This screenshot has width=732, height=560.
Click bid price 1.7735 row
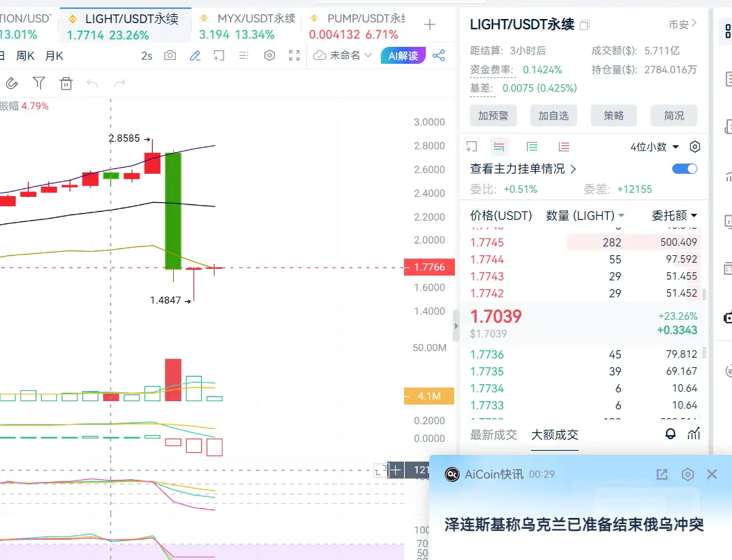click(583, 371)
